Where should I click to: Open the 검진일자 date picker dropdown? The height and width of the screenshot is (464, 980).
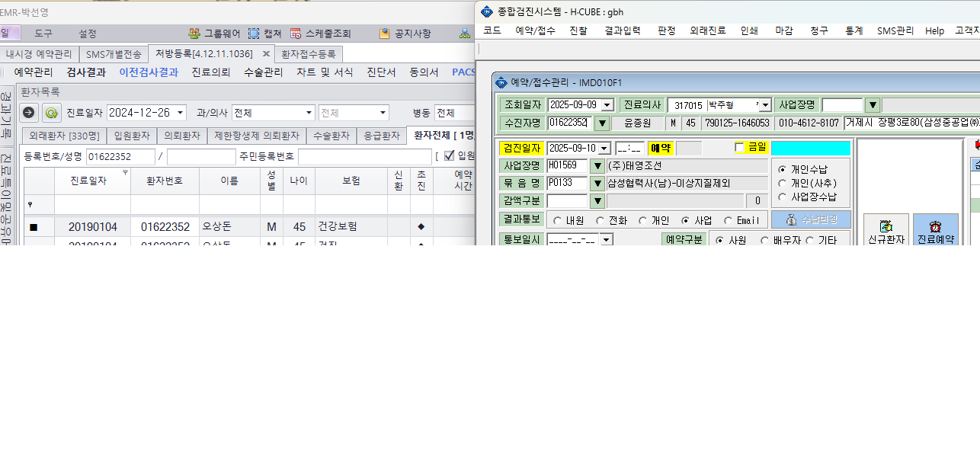click(605, 148)
